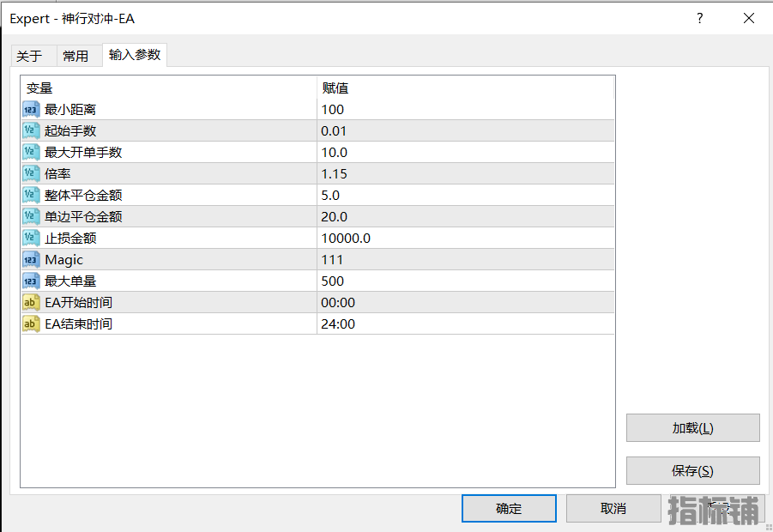Click the icon beside 单边平仓金额
This screenshot has height=532, width=773.
pos(31,216)
